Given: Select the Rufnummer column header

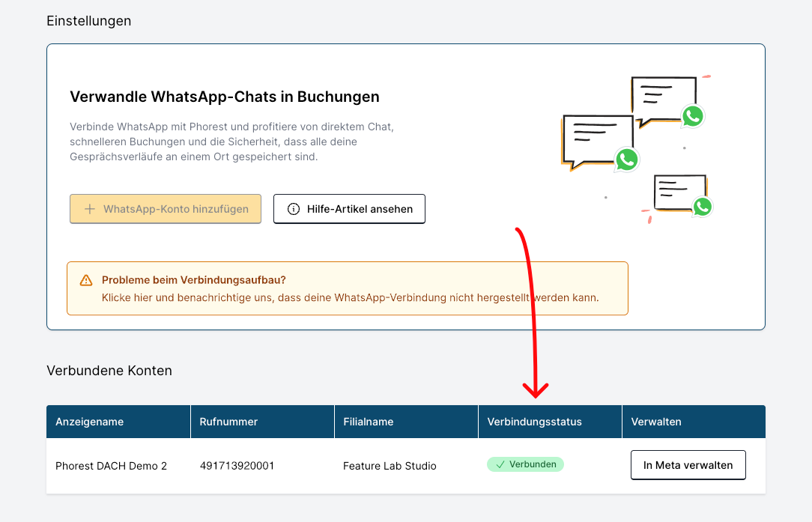Looking at the screenshot, I should point(228,422).
